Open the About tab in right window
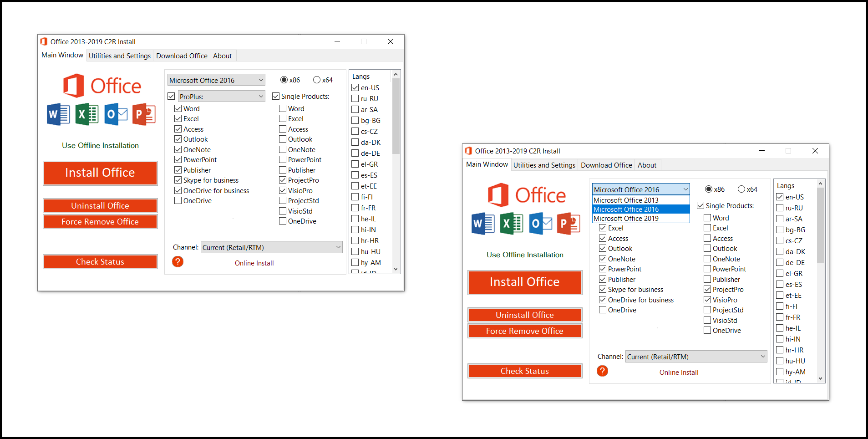This screenshot has height=439, width=868. (x=647, y=165)
